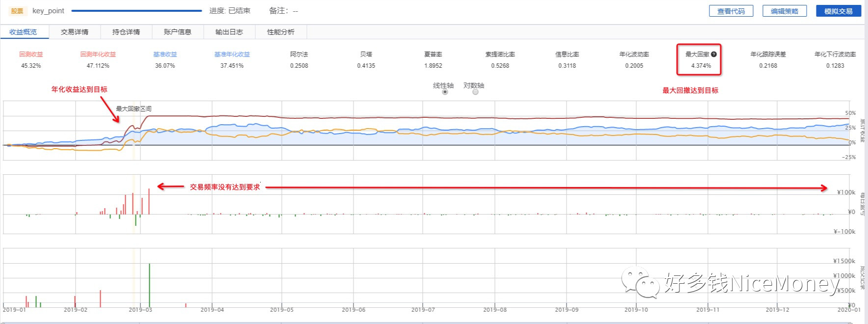Viewport: 868px width, 324px height.
Task: Toggle the 回测收益 legend label
Action: coord(31,54)
